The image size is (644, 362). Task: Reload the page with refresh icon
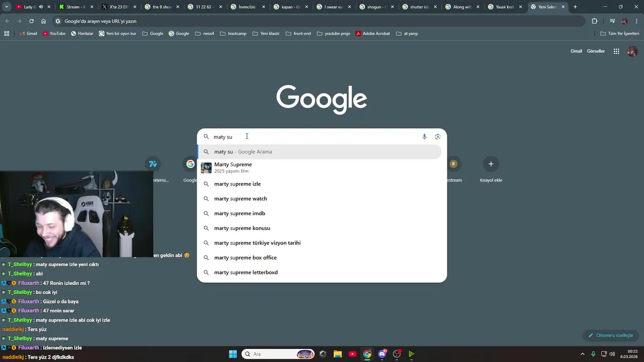[x=31, y=21]
